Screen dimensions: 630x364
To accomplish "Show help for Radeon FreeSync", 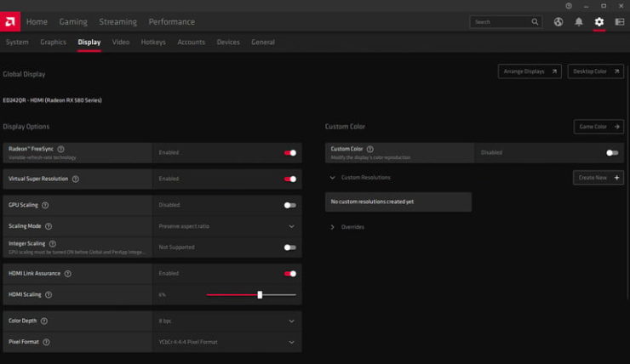I will [x=60, y=150].
